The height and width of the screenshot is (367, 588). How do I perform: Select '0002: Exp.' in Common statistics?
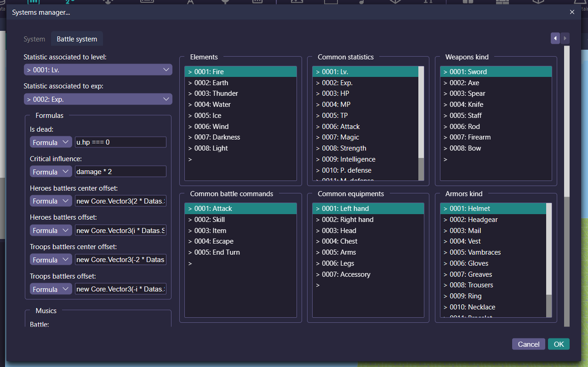365,82
